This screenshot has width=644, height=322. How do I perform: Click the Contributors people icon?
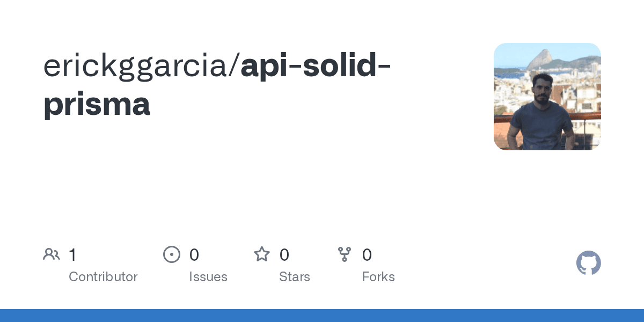point(52,254)
